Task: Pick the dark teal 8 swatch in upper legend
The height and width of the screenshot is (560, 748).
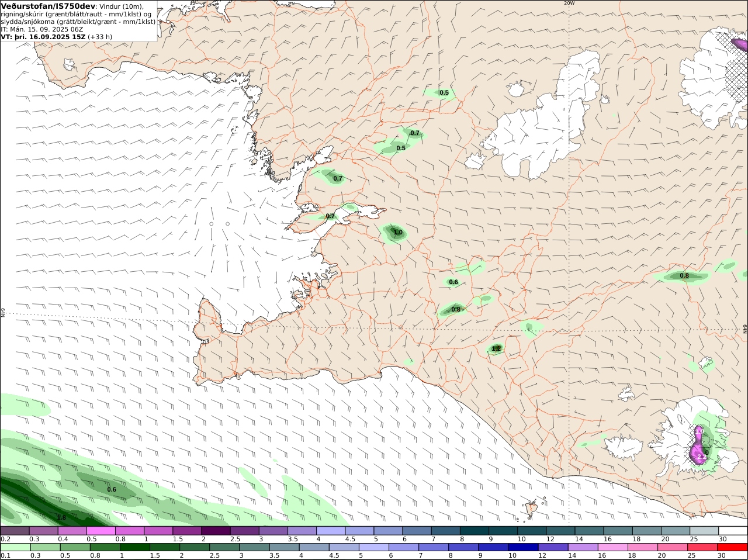Action: (475, 531)
